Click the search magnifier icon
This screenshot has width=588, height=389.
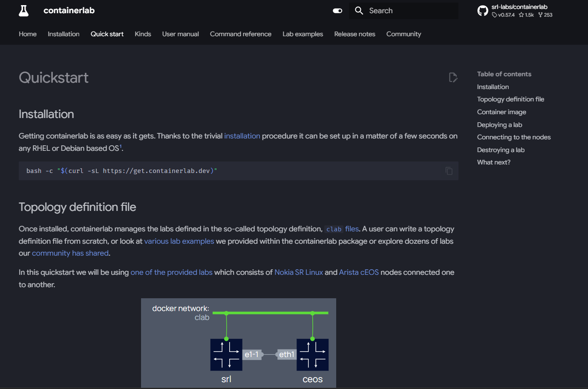359,11
